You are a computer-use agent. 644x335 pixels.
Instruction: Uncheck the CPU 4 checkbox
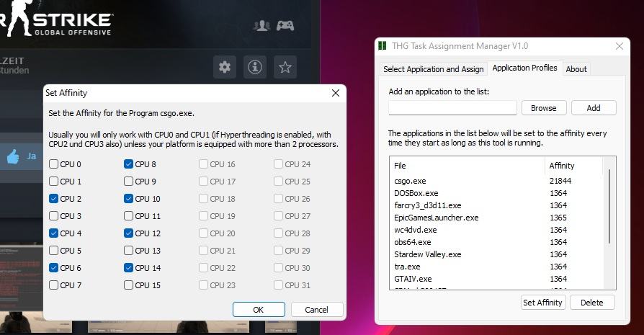(53, 233)
